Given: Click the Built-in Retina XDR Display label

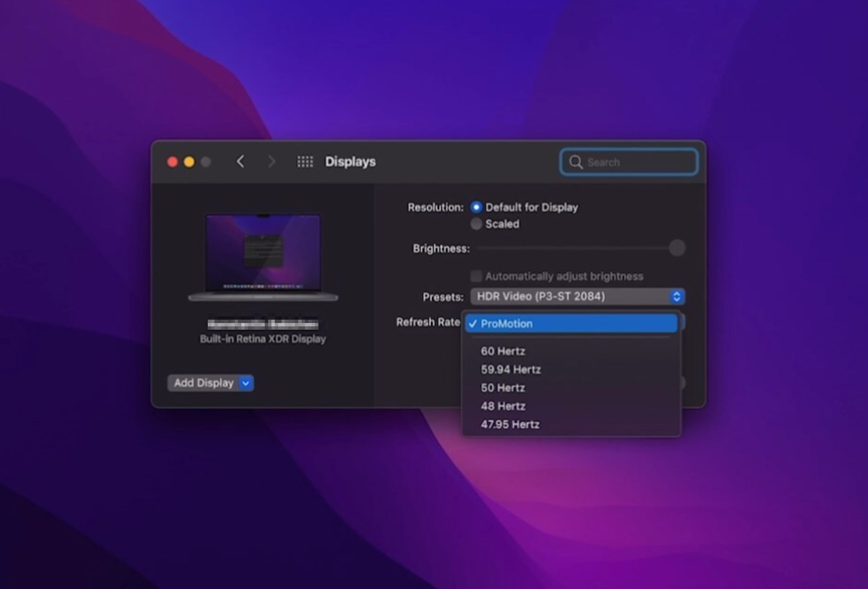Looking at the screenshot, I should 263,339.
